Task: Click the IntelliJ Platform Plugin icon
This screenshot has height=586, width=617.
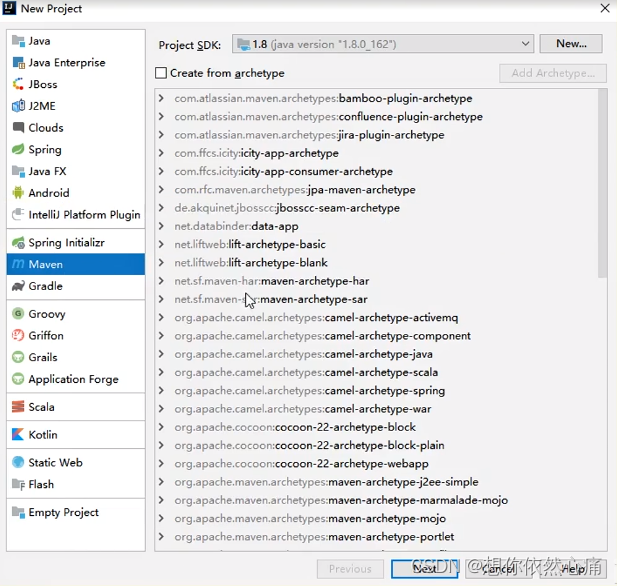Action: (18, 214)
